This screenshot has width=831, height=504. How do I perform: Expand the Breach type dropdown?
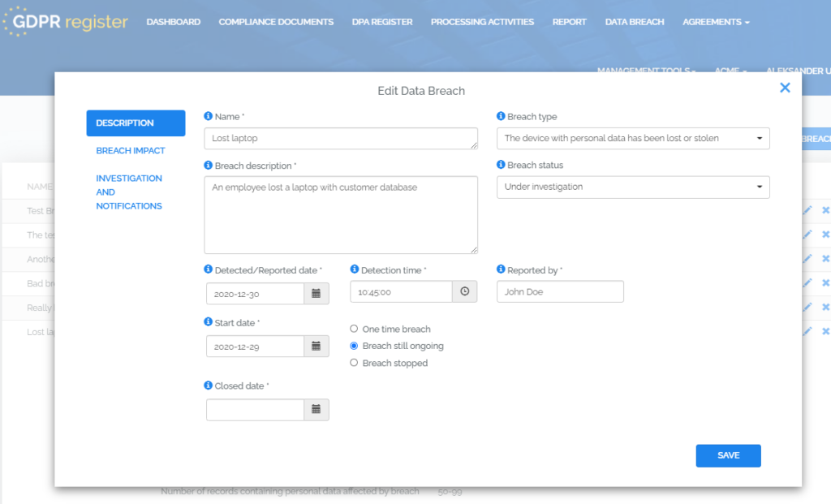coord(633,139)
